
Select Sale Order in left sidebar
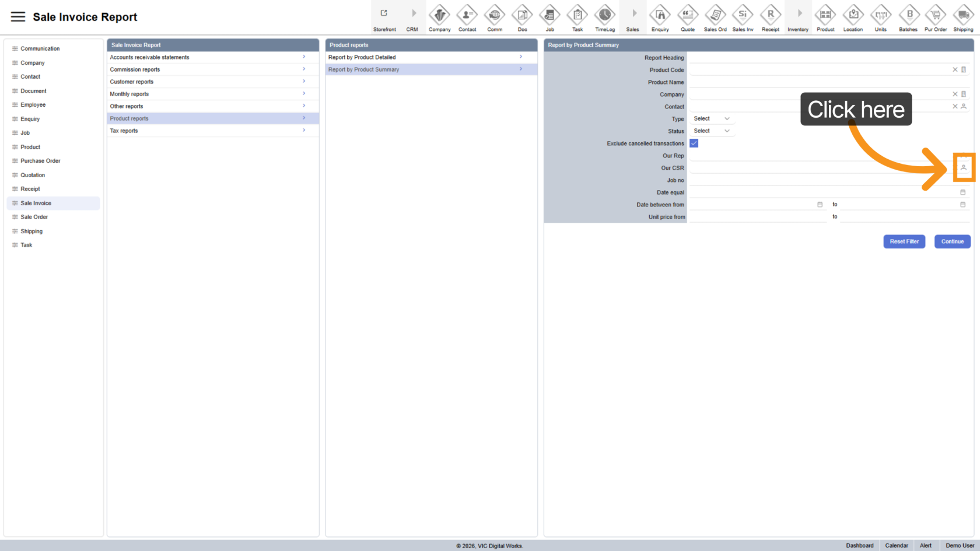34,217
